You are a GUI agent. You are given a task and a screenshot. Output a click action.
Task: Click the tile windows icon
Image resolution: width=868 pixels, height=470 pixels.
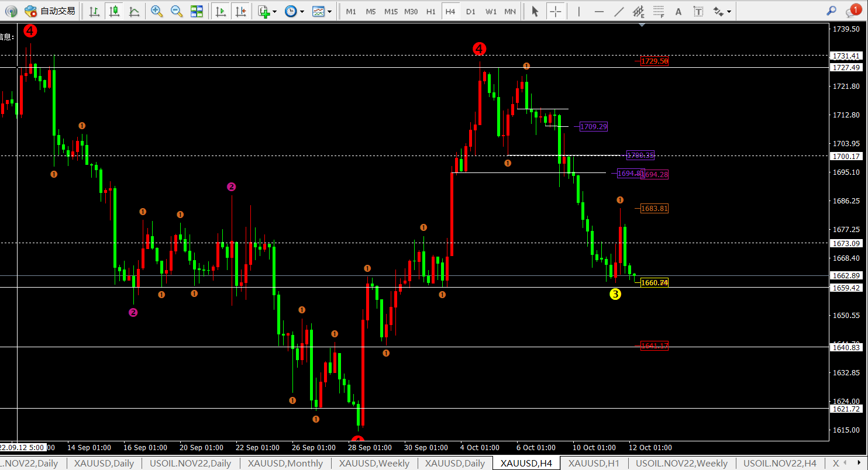pyautogui.click(x=197, y=11)
